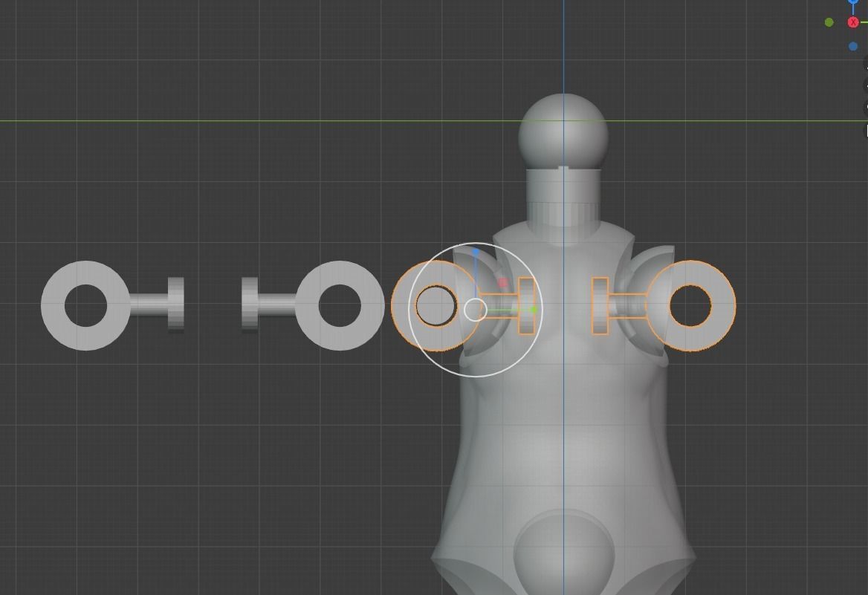The image size is (868, 595).
Task: Select the figure's torso body mesh
Action: (x=563, y=409)
